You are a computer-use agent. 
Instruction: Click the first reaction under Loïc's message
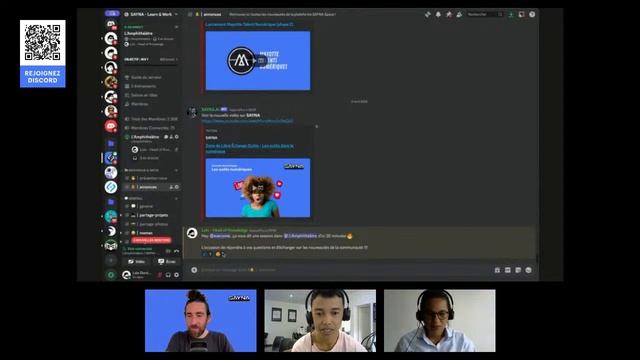coord(207,254)
